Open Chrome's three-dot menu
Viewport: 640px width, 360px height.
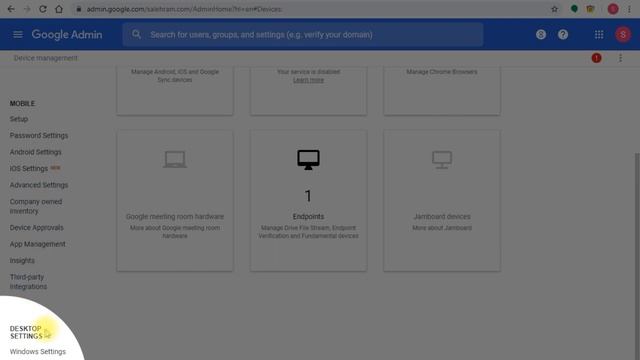[x=629, y=9]
